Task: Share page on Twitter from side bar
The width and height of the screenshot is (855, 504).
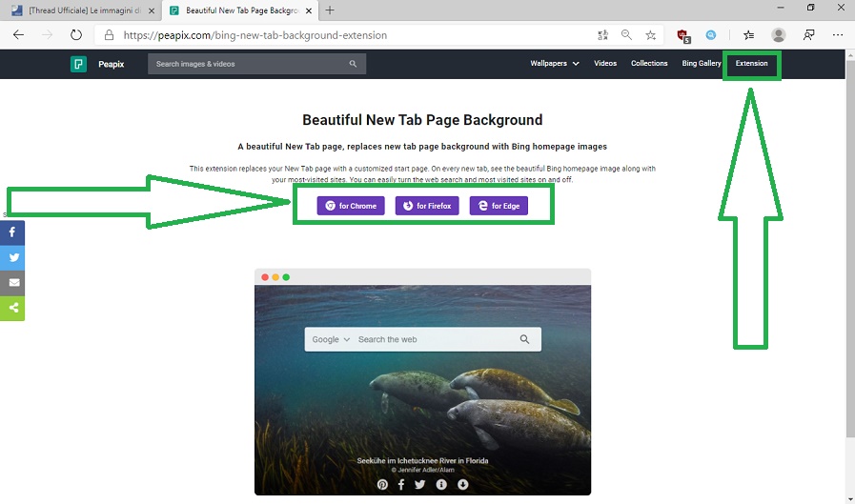Action: point(12,258)
